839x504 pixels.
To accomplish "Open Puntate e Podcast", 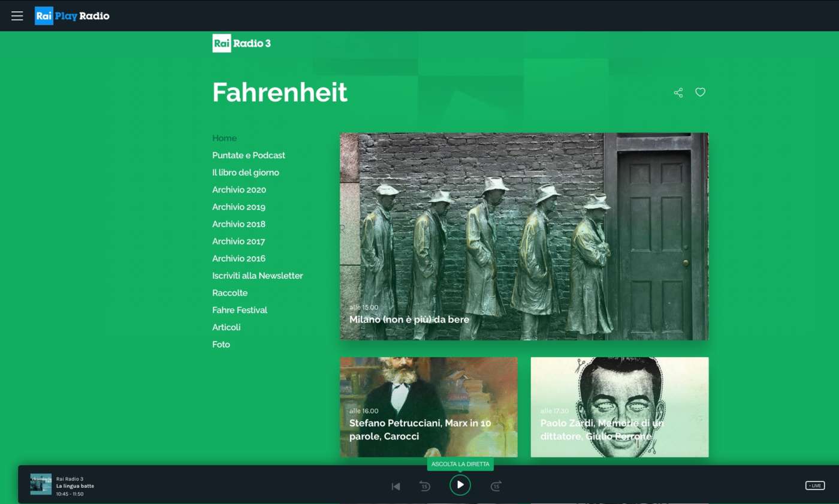I will tap(249, 155).
